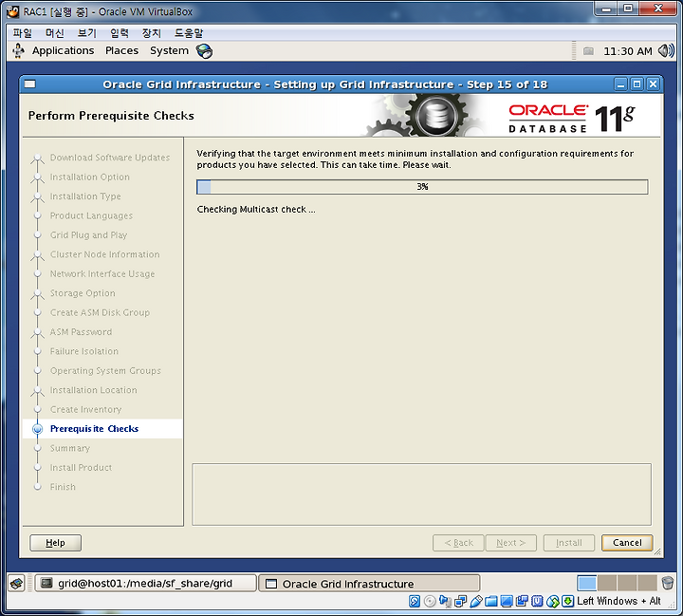
Task: Click the Back button
Action: point(458,543)
